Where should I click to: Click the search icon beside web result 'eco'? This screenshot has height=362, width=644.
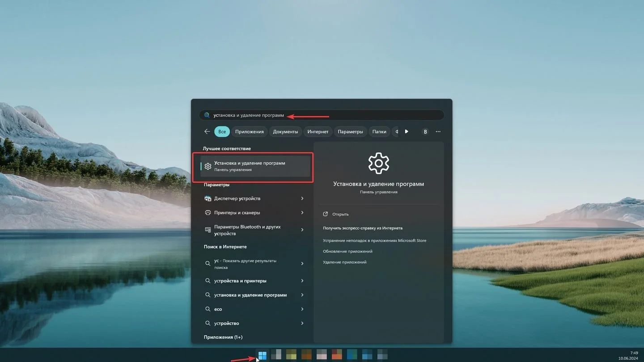pos(208,309)
